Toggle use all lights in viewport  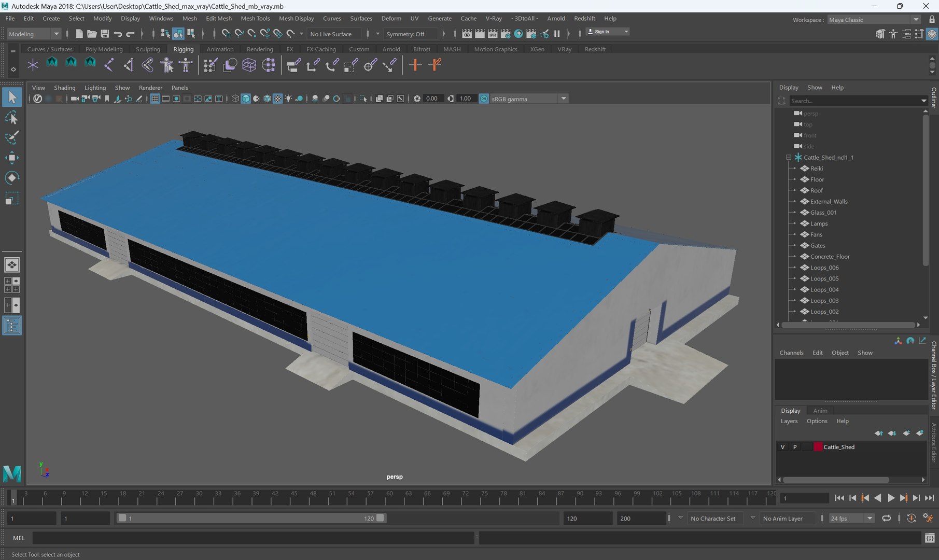(288, 99)
